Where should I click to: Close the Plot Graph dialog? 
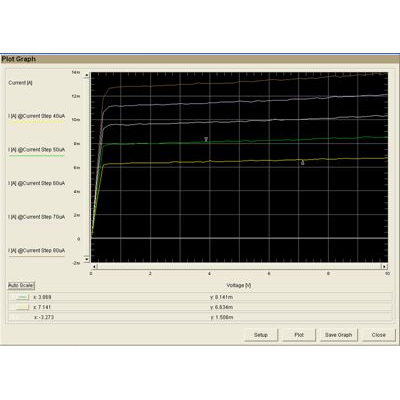379,335
